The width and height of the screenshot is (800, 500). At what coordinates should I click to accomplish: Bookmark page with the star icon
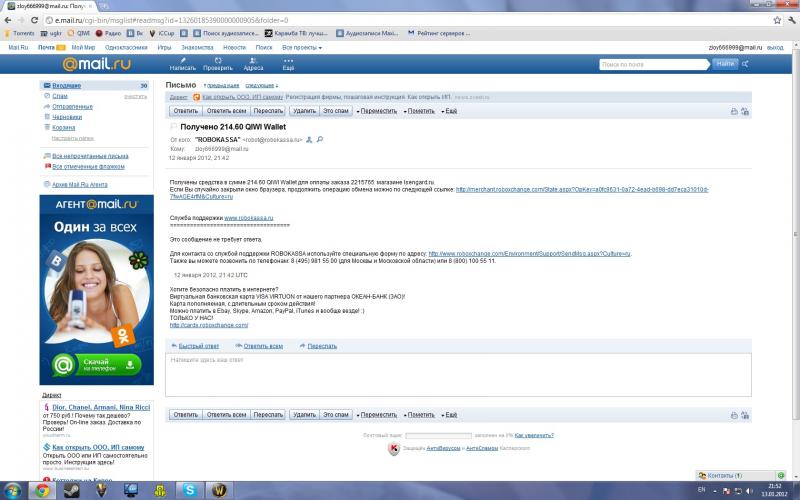coord(777,20)
